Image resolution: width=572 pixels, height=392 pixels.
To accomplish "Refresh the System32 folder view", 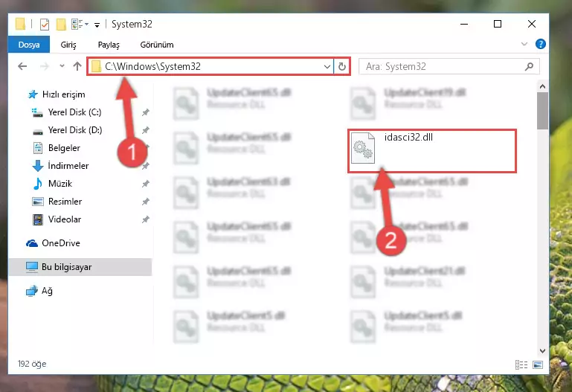I will tap(342, 66).
